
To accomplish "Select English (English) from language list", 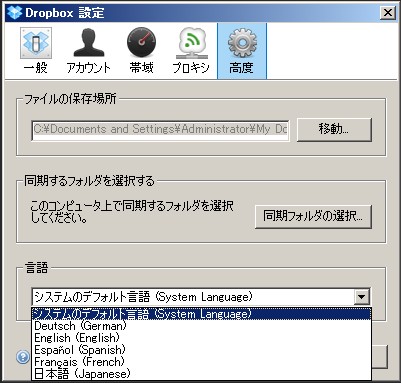I will (201, 338).
